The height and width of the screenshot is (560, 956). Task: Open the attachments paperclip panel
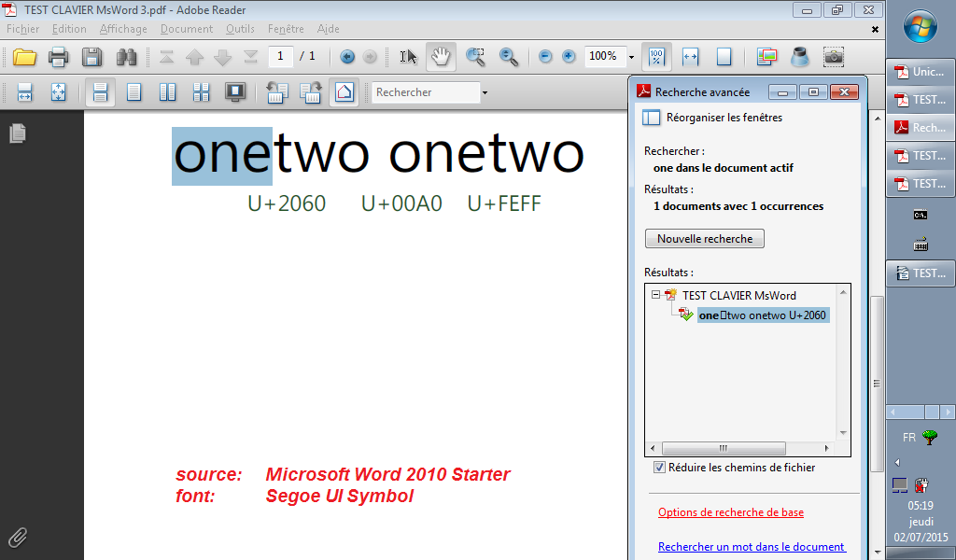click(x=18, y=537)
